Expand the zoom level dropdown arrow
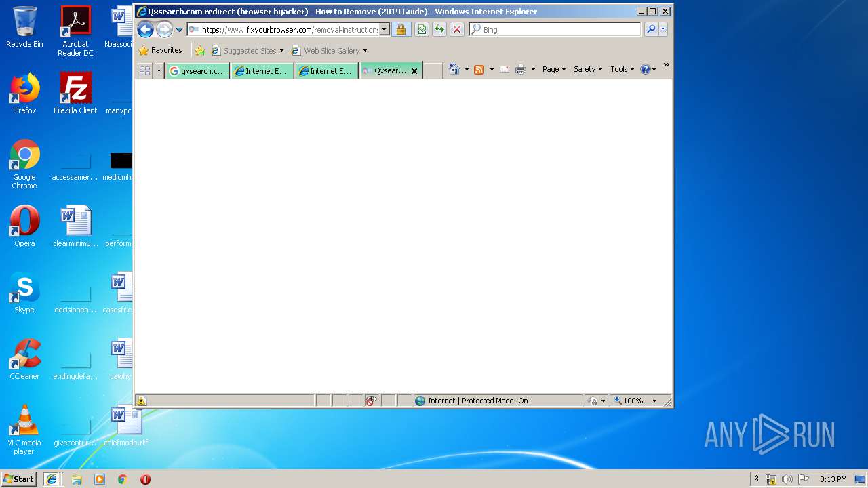868x488 pixels. click(654, 401)
